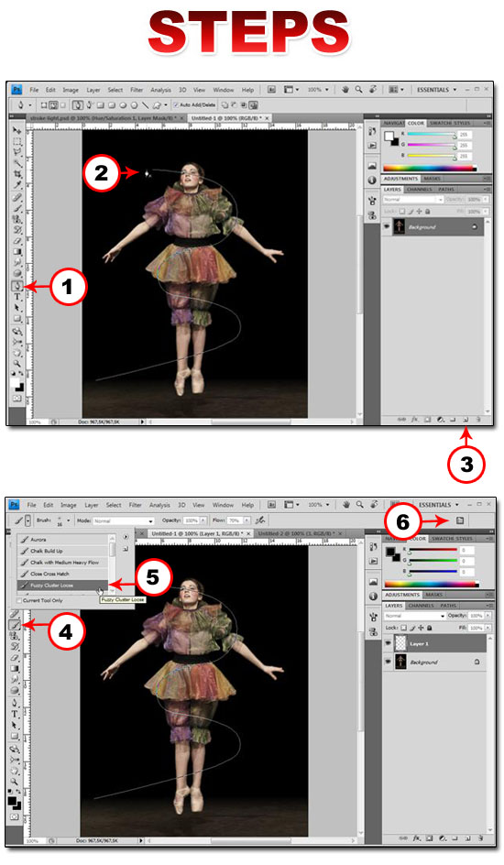
Task: Open the ESSENTIALS workspace dropdown in Pen-options window
Action: (x=436, y=90)
